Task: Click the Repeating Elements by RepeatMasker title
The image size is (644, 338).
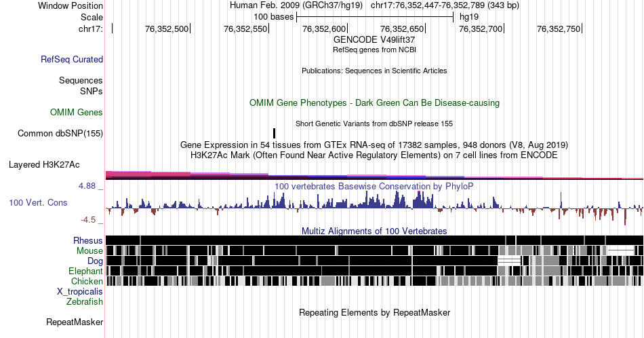Action: coord(374,312)
